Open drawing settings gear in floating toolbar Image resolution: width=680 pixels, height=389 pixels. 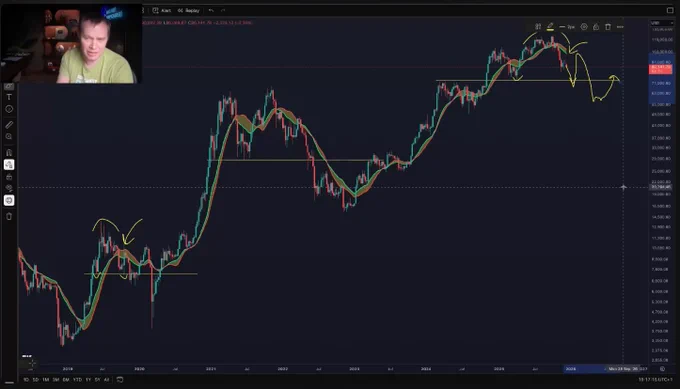point(584,27)
